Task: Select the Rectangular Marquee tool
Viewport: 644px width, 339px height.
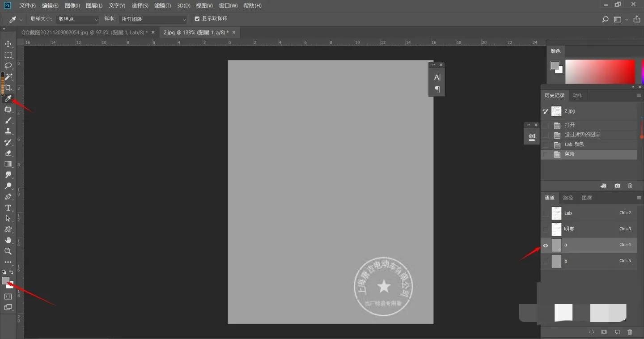Action: pyautogui.click(x=8, y=55)
